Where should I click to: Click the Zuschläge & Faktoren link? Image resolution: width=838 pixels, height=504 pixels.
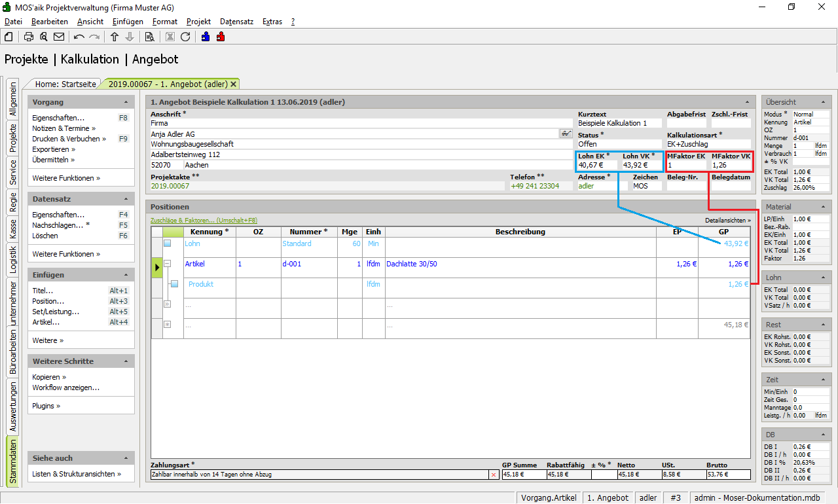[204, 221]
